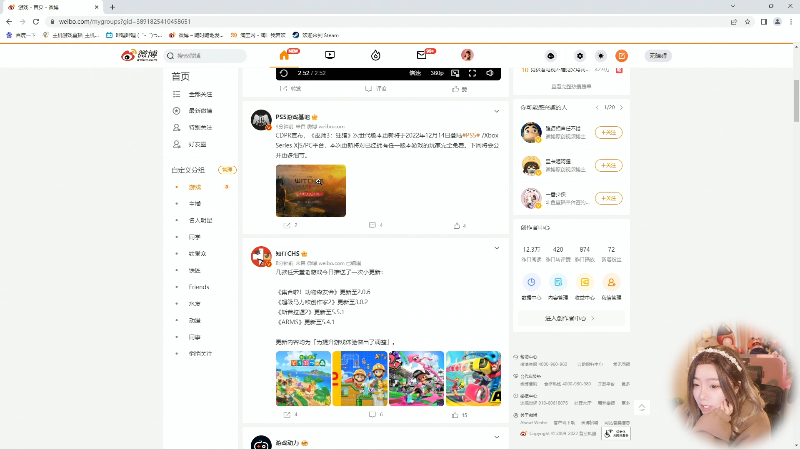The height and width of the screenshot is (450, 800).
Task: Follow the first recommended user
Action: pos(609,133)
